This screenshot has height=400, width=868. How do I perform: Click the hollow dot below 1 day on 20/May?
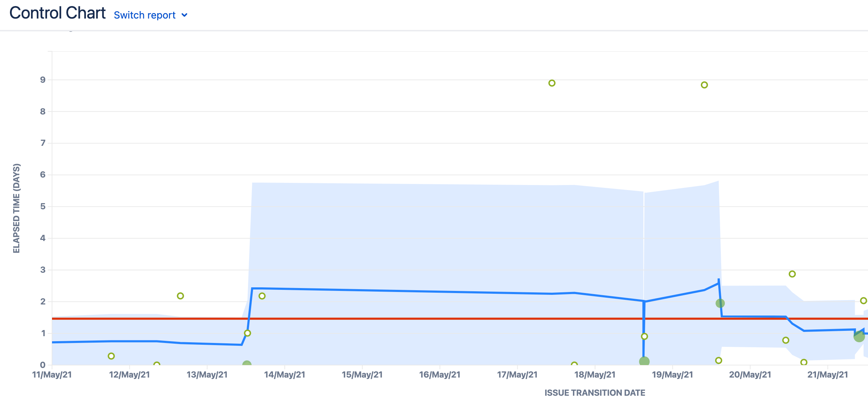786,340
